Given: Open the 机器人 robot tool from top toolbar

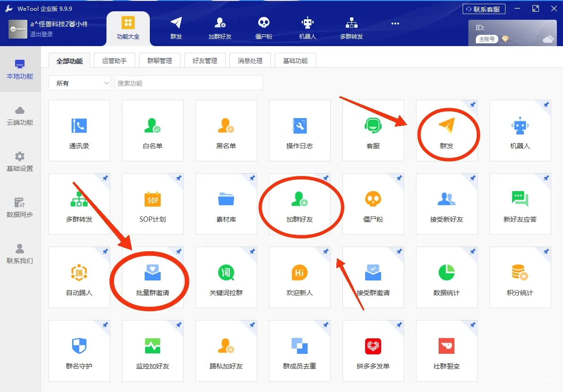Looking at the screenshot, I should click(x=307, y=27).
